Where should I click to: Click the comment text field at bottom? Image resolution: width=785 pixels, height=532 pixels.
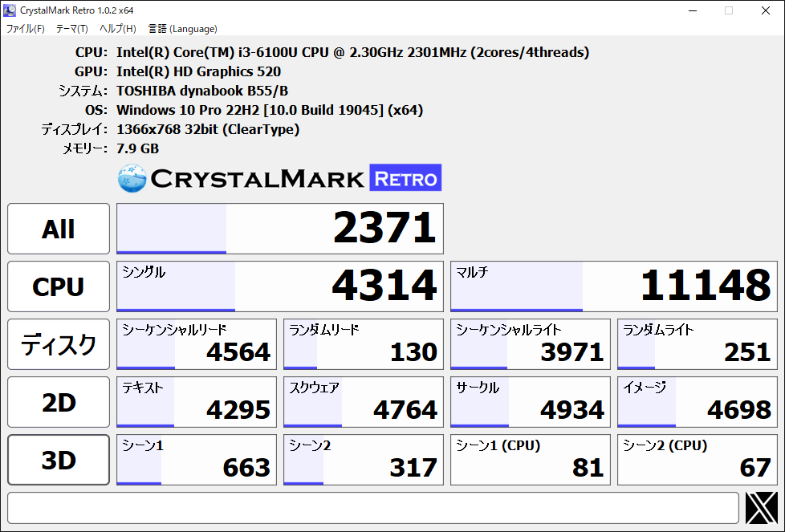coord(372,508)
